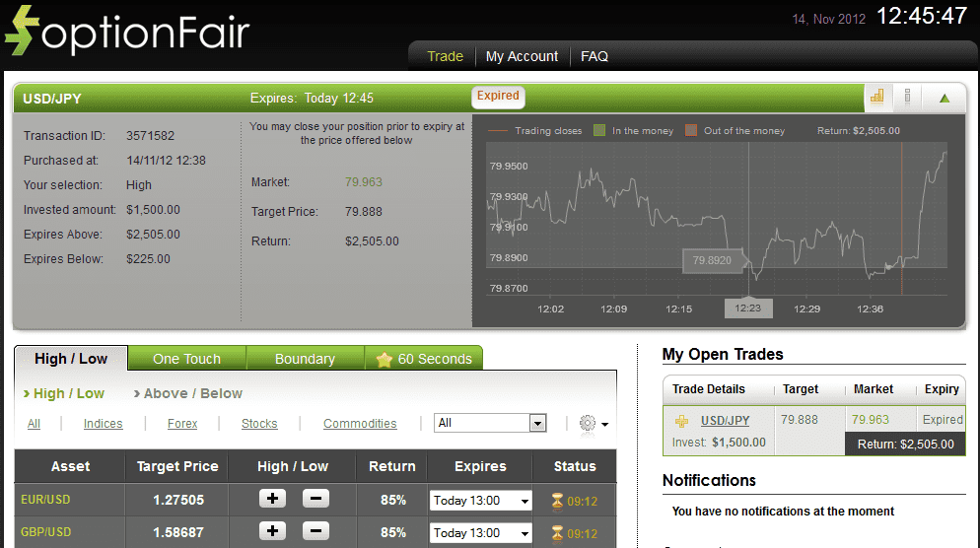
Task: Select the Above / Below sub-option
Action: 188,393
